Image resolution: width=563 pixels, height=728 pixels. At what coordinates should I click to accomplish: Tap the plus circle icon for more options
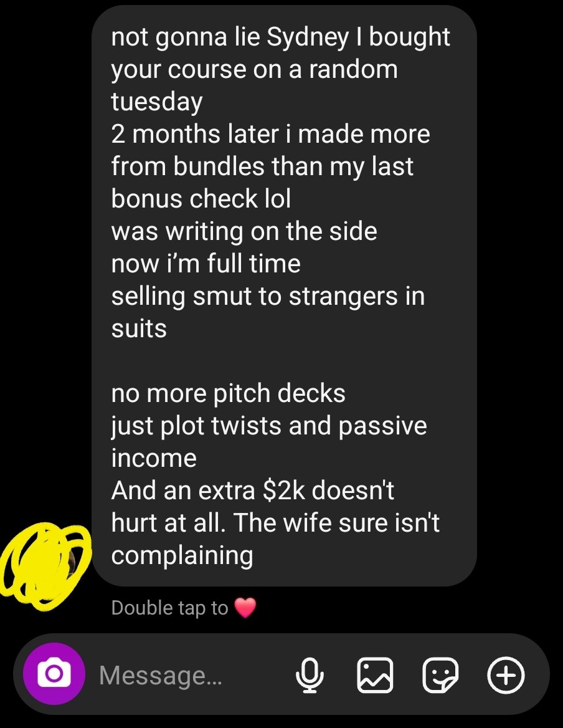506,675
